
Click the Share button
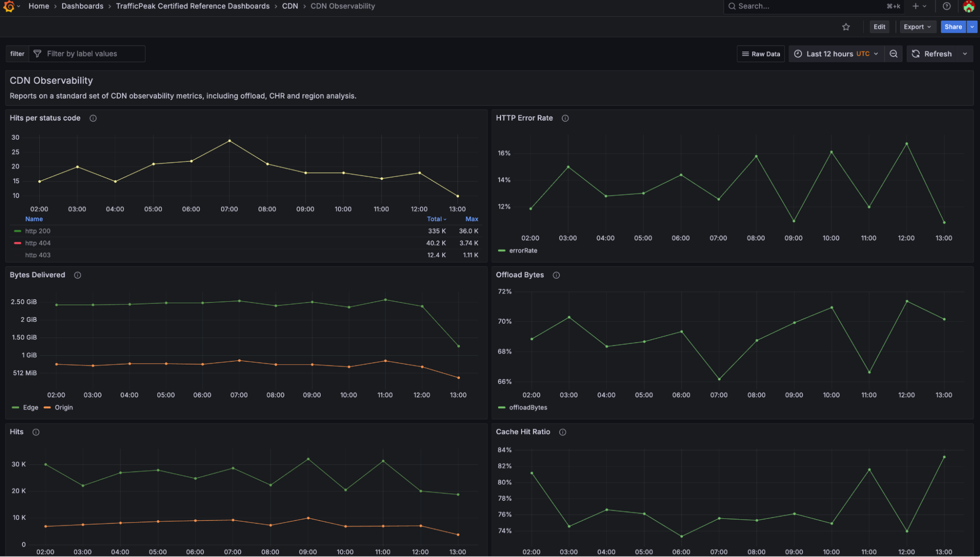(x=953, y=27)
